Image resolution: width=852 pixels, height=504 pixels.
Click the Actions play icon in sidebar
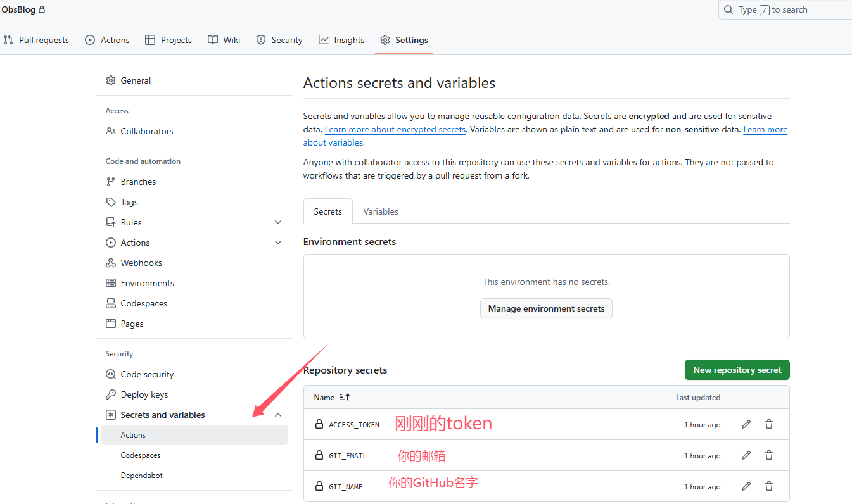point(111,243)
